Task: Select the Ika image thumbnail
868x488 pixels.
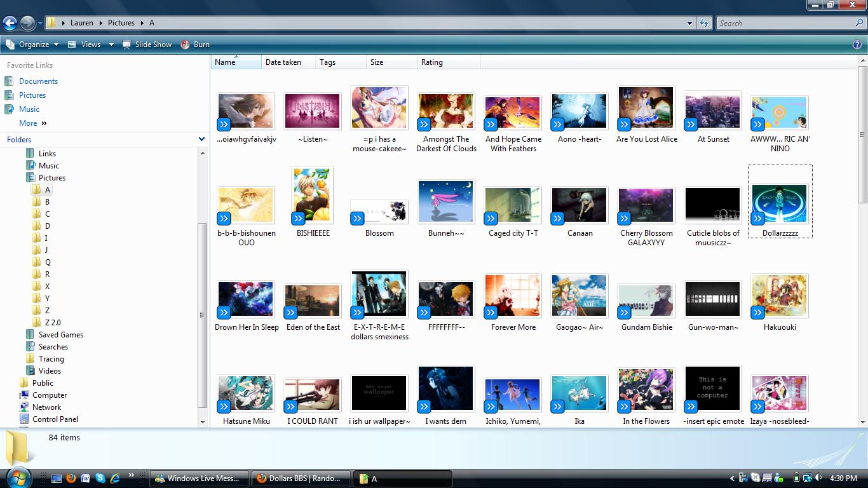Action: click(580, 393)
